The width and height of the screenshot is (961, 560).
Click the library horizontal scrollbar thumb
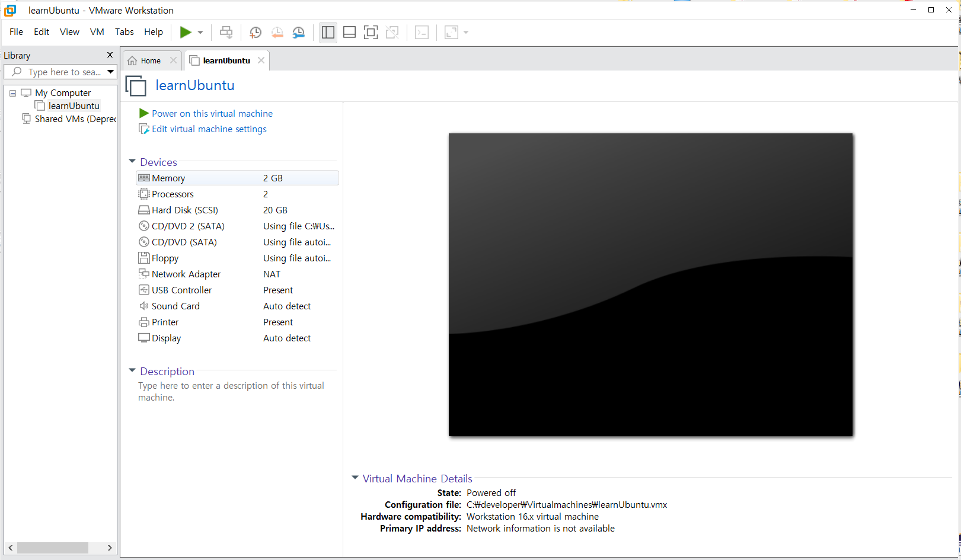(52, 548)
